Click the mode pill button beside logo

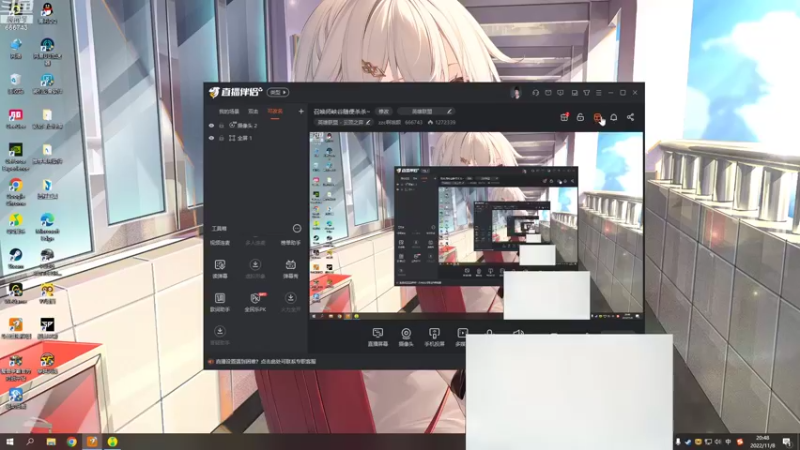pyautogui.click(x=278, y=92)
